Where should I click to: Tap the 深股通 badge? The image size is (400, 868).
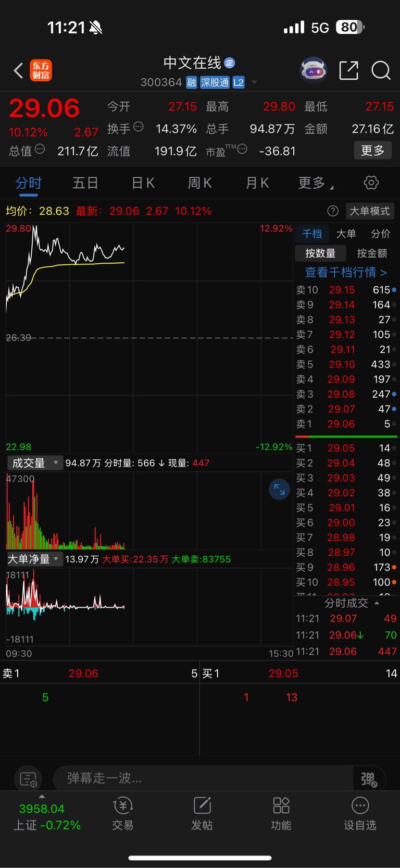[215, 82]
